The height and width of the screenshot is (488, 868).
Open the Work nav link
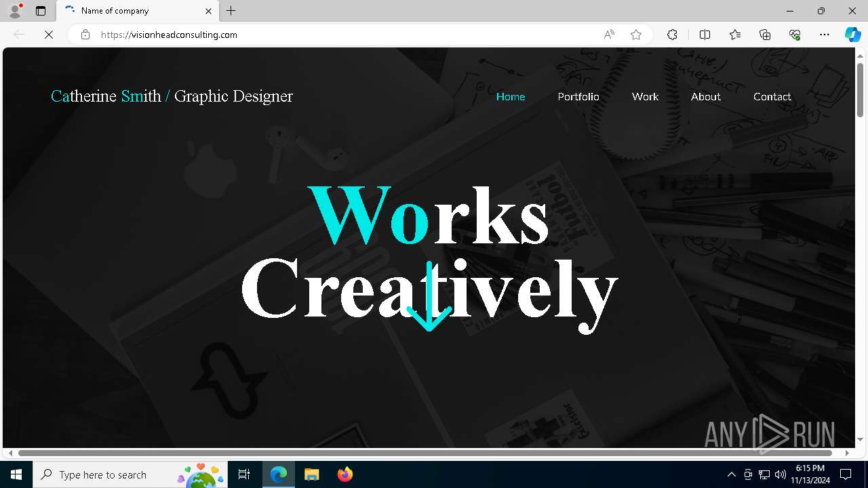[645, 97]
